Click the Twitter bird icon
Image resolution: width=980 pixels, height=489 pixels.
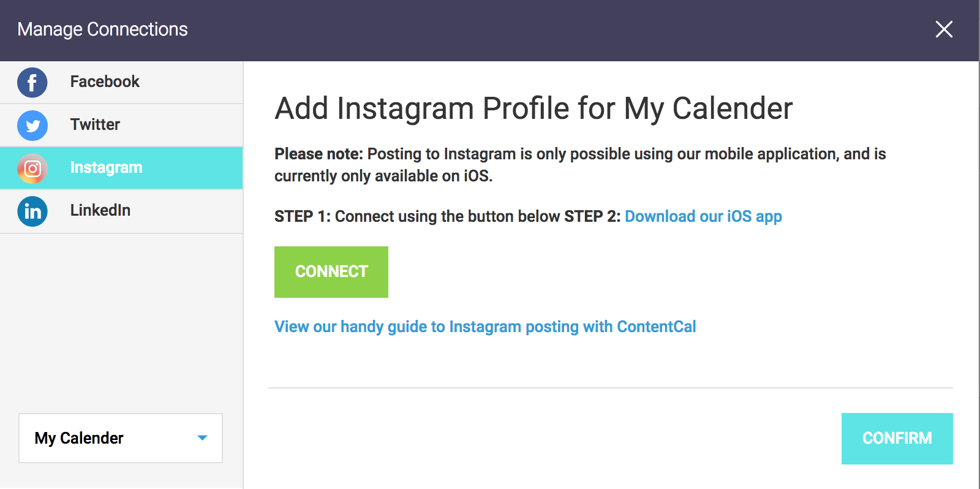pyautogui.click(x=32, y=126)
